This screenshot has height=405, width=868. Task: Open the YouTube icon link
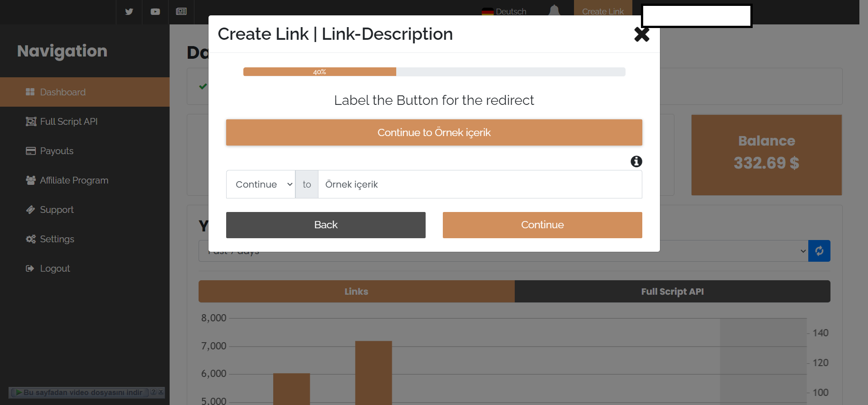(155, 12)
